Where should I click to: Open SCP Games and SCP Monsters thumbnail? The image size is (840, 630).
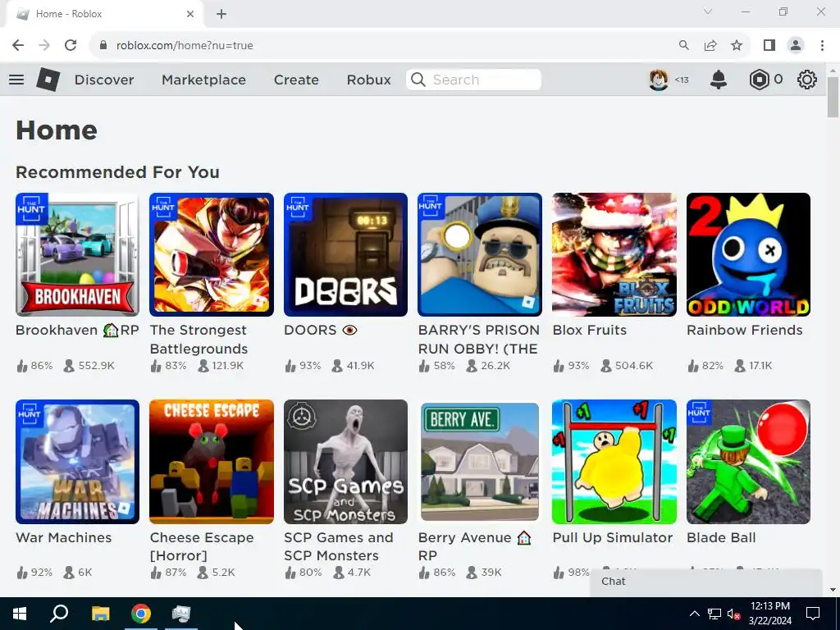(345, 462)
